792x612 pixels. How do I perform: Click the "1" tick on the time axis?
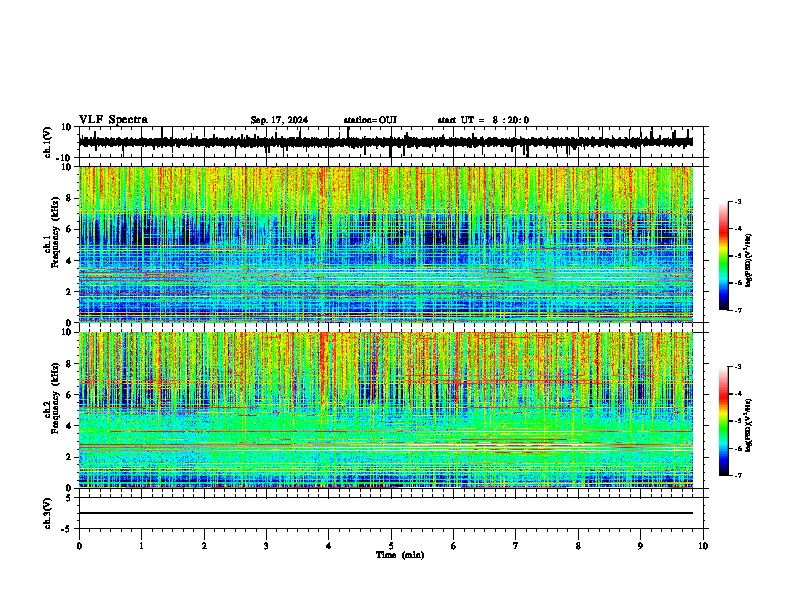click(x=141, y=546)
